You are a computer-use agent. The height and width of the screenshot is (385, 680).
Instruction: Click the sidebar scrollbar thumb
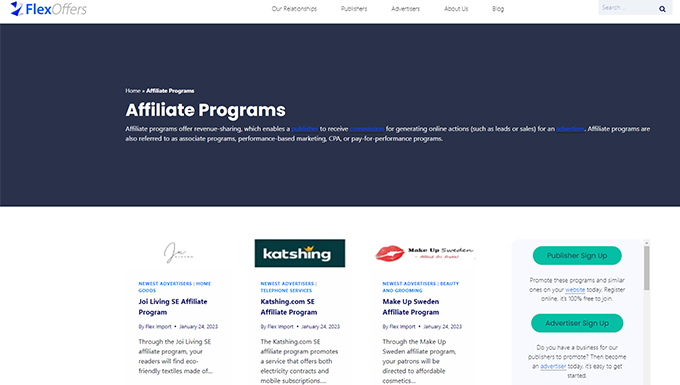tap(647, 268)
